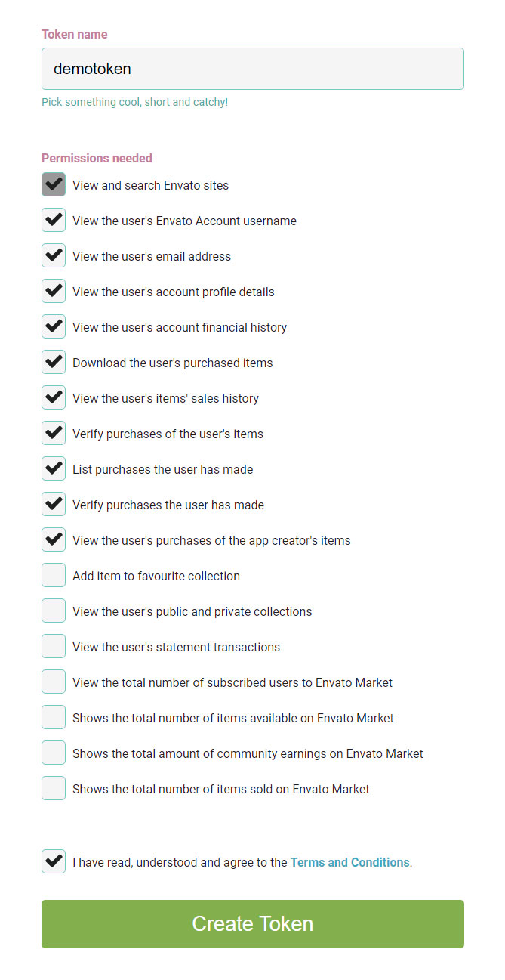Image resolution: width=505 pixels, height=980 pixels.
Task: Uncheck "View the user's email address"
Action: click(x=54, y=255)
